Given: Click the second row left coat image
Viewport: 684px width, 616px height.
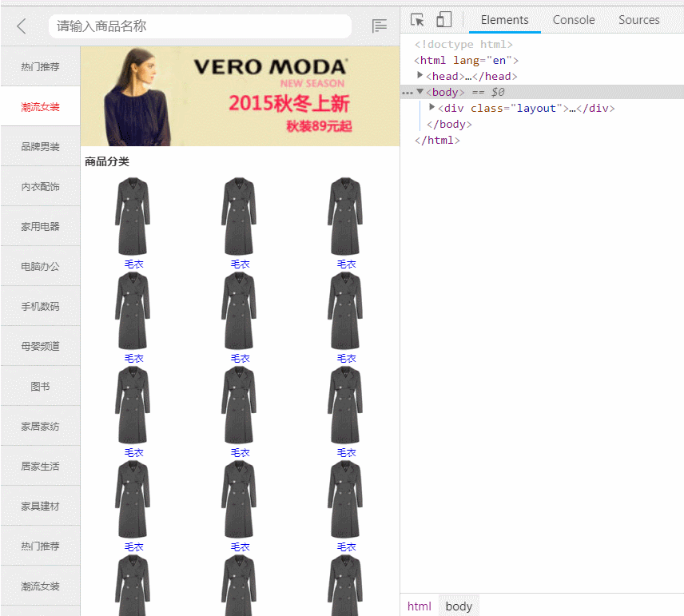Looking at the screenshot, I should click(x=133, y=310).
